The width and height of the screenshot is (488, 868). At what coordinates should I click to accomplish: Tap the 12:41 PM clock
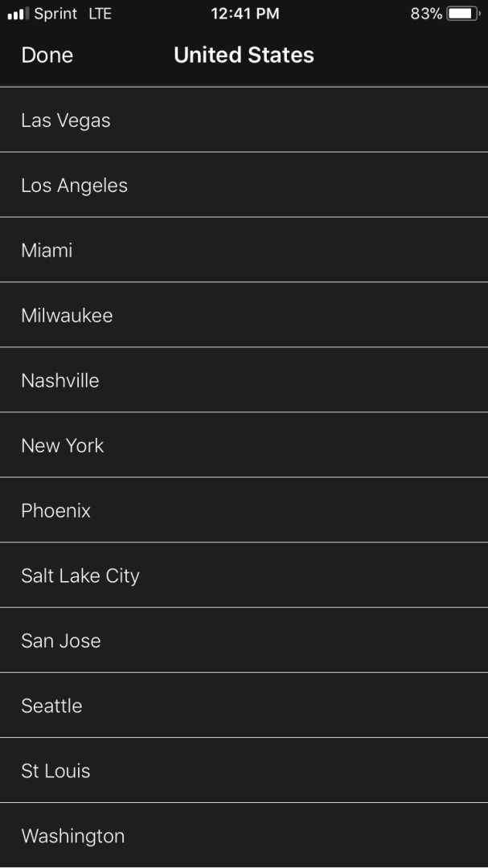(244, 14)
